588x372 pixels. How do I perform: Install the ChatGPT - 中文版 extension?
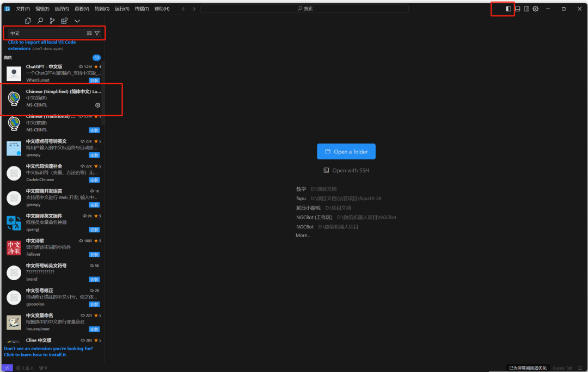(x=94, y=80)
